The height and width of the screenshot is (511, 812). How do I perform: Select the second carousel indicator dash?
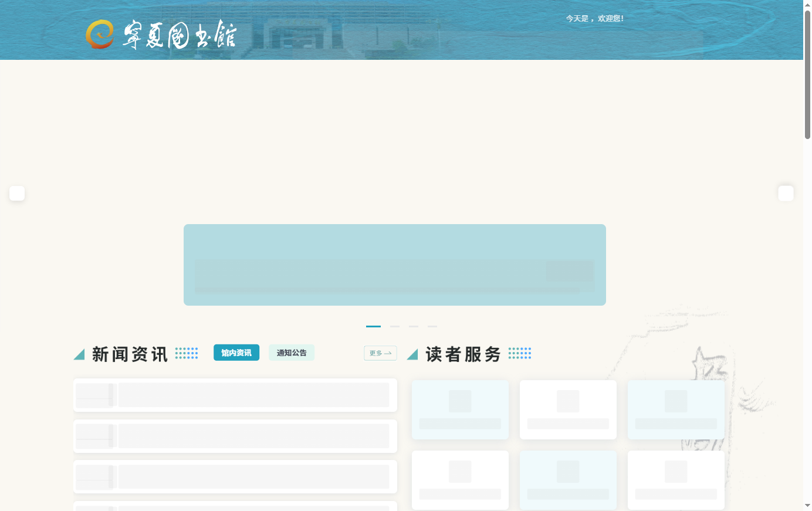(x=395, y=326)
